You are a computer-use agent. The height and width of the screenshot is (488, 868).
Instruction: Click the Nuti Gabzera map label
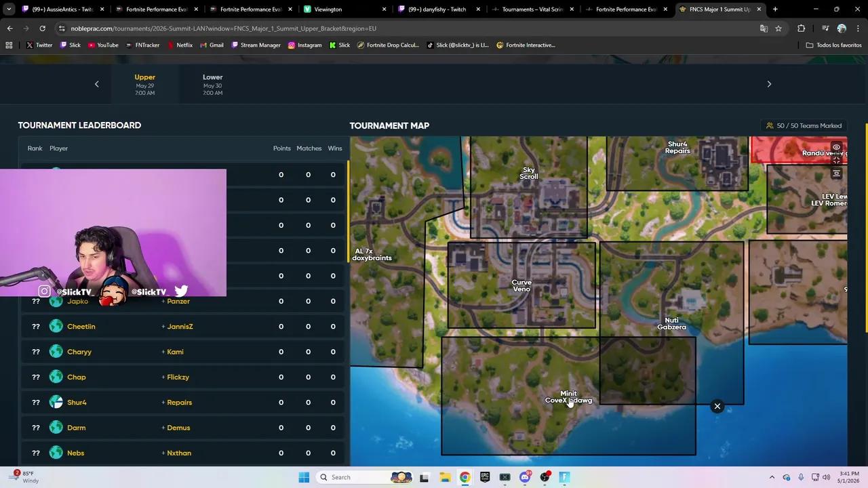(671, 323)
